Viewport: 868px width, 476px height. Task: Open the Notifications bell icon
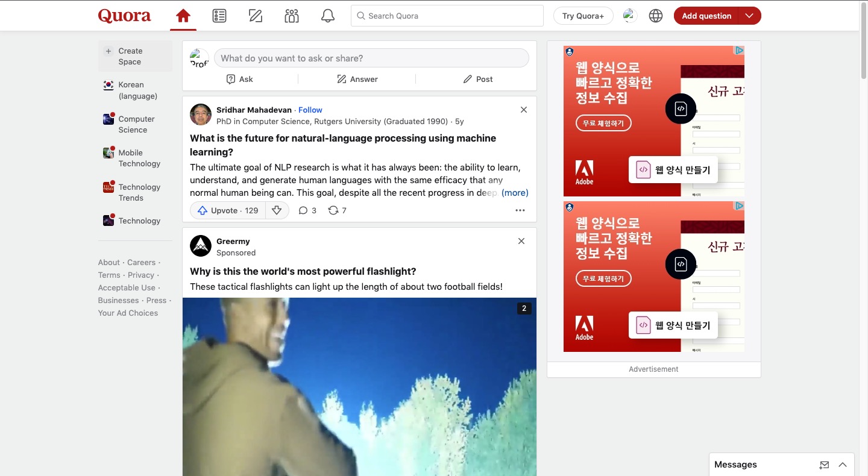tap(328, 16)
